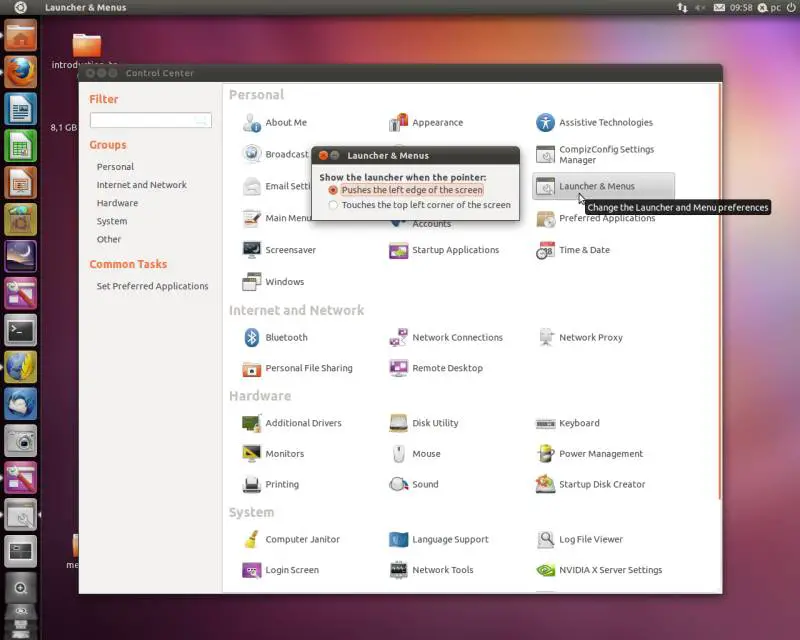Jump to Hardware group in sidebar
Viewport: 800px width, 640px height.
coord(117,203)
